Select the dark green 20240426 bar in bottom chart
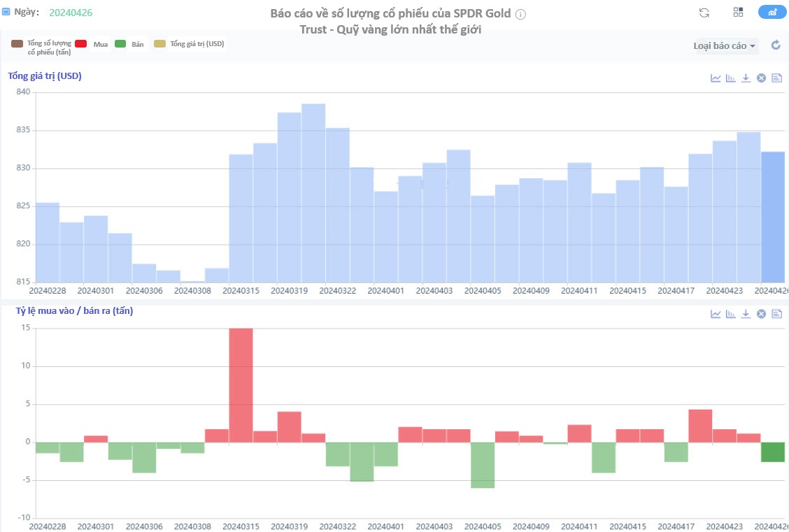This screenshot has height=532, width=789. [773, 452]
